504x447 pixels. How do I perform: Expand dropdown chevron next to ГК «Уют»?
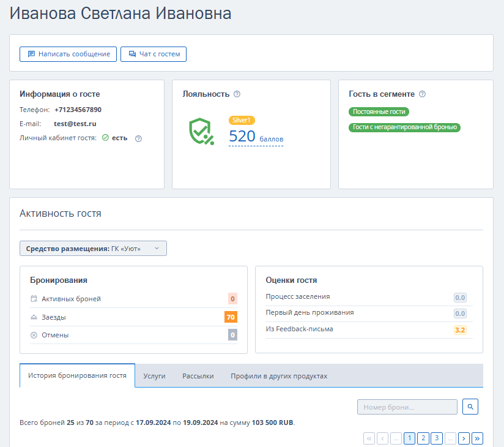click(x=157, y=249)
